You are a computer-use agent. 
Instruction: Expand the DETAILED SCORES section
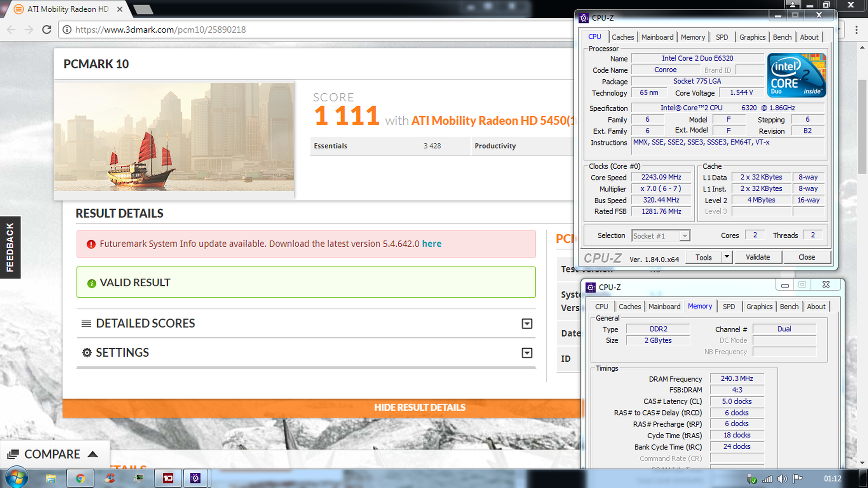click(x=527, y=323)
